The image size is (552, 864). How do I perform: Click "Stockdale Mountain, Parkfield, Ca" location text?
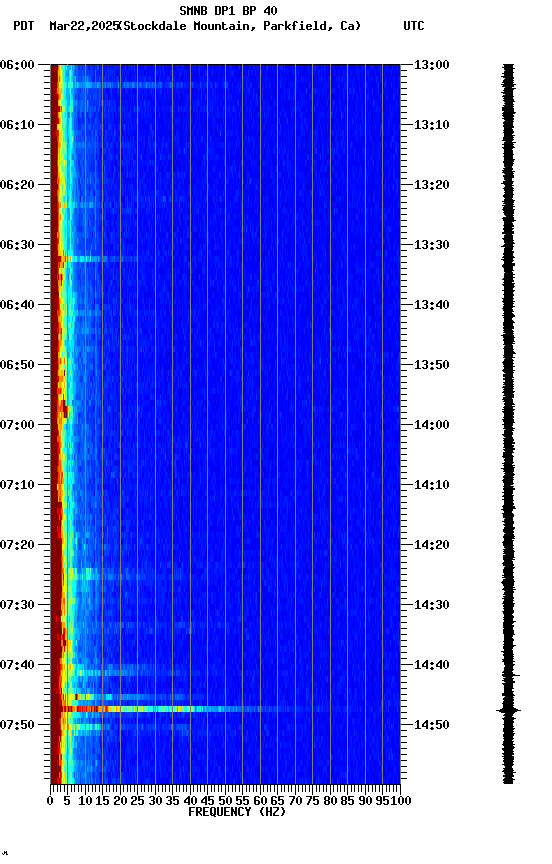pyautogui.click(x=240, y=26)
